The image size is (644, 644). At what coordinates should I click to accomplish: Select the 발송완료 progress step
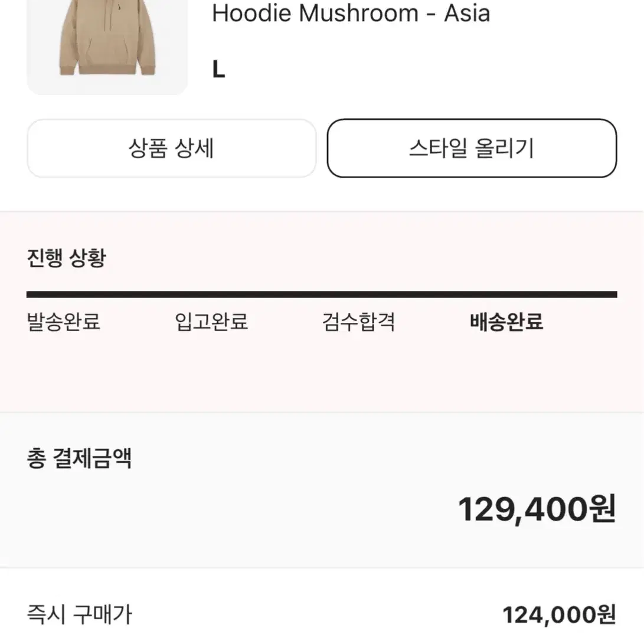[63, 322]
